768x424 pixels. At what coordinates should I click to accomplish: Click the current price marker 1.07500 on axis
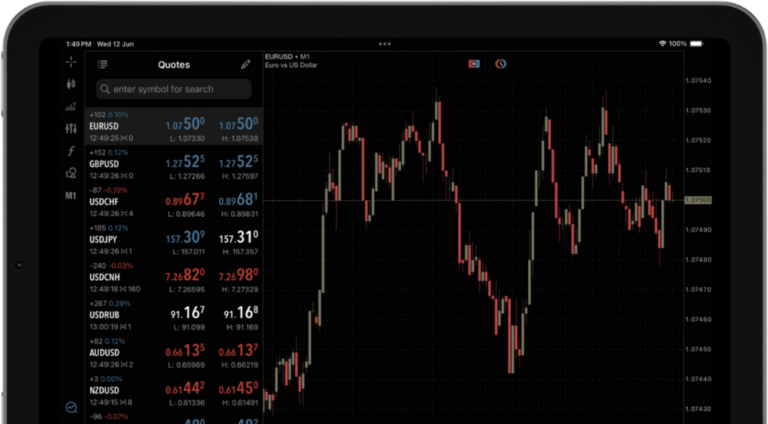point(697,200)
